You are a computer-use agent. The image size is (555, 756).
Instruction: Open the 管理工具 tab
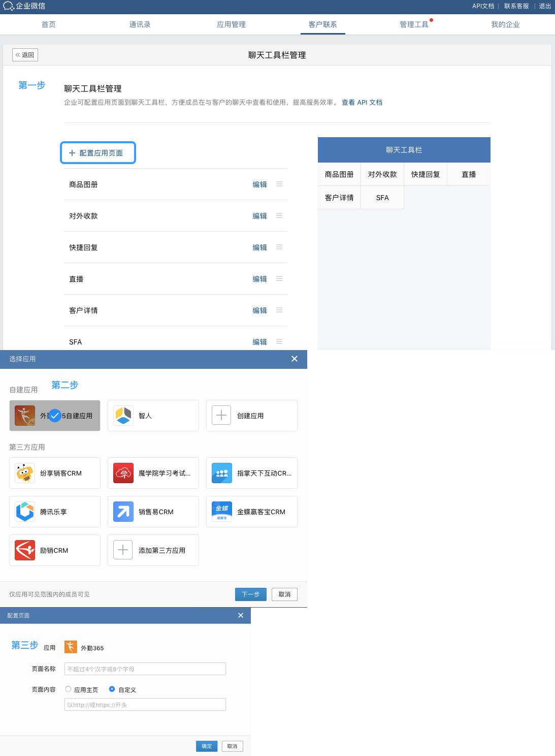pyautogui.click(x=414, y=24)
